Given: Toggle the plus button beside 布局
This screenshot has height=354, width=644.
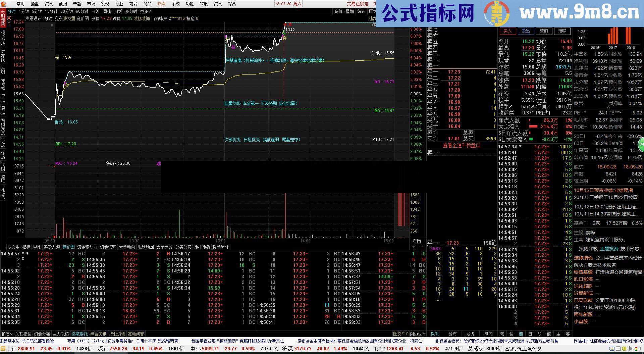Looking at the screenshot, I should [414, 247].
